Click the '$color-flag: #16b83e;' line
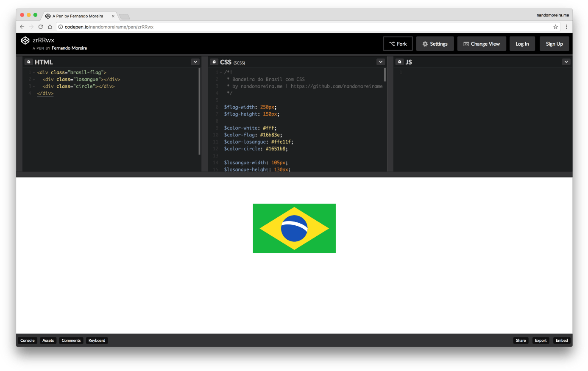This screenshot has height=371, width=588. 253,135
